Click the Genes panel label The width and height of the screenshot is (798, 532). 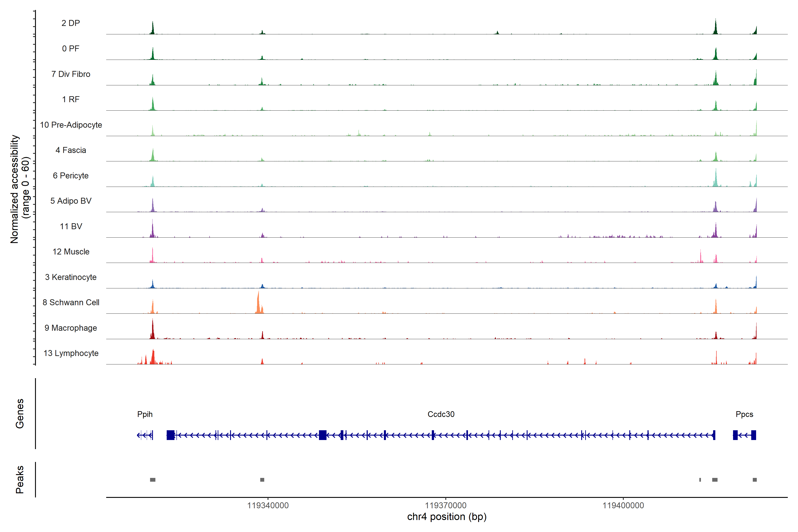pyautogui.click(x=20, y=414)
